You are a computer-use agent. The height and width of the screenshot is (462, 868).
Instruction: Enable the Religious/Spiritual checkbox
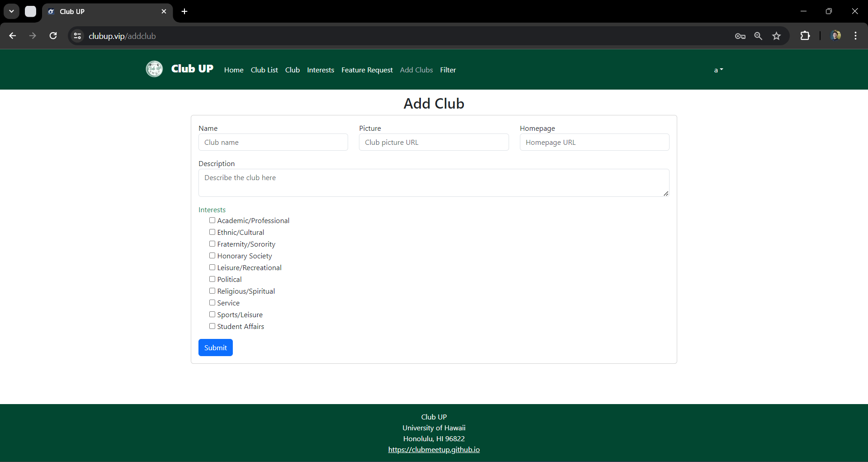[212, 291]
